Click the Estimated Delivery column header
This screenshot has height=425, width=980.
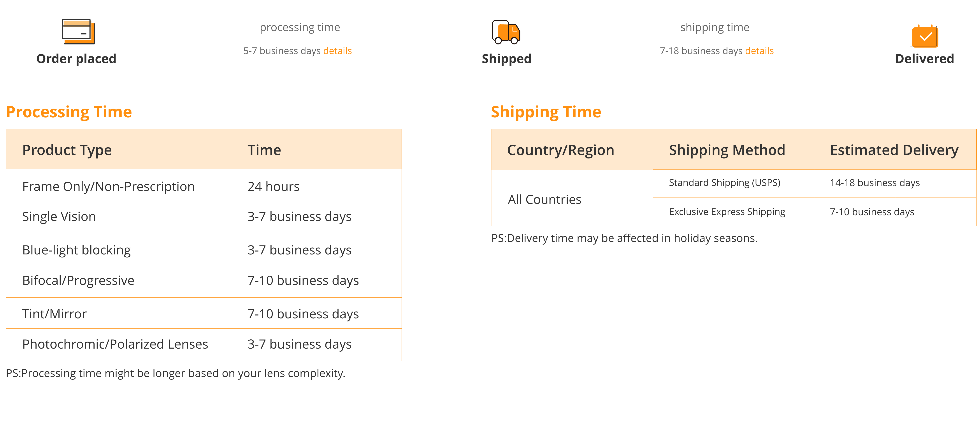coord(894,150)
